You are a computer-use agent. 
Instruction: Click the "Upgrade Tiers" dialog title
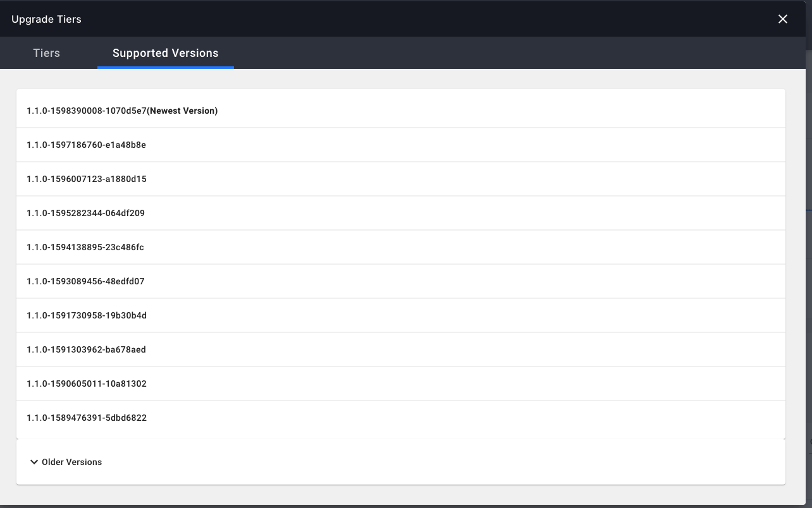click(46, 19)
